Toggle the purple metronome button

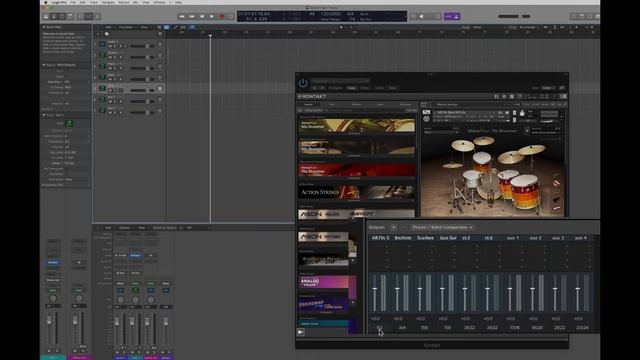[456, 16]
